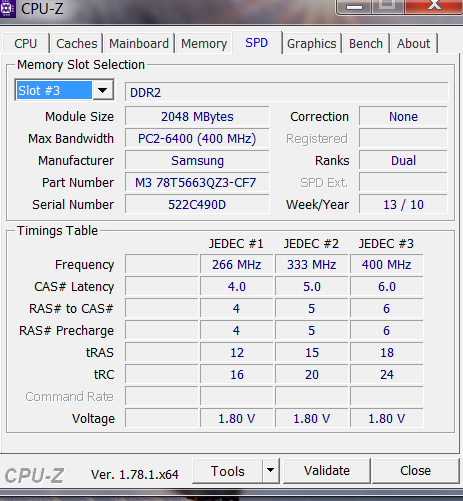
Task: Select part number M3 78T5663QZ3-CF7
Action: [x=197, y=183]
